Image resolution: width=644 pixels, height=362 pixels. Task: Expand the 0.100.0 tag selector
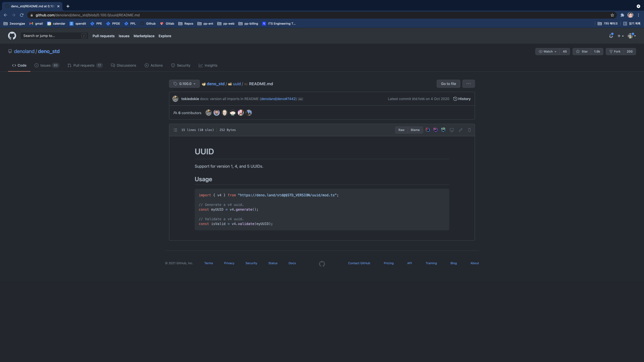pos(184,84)
